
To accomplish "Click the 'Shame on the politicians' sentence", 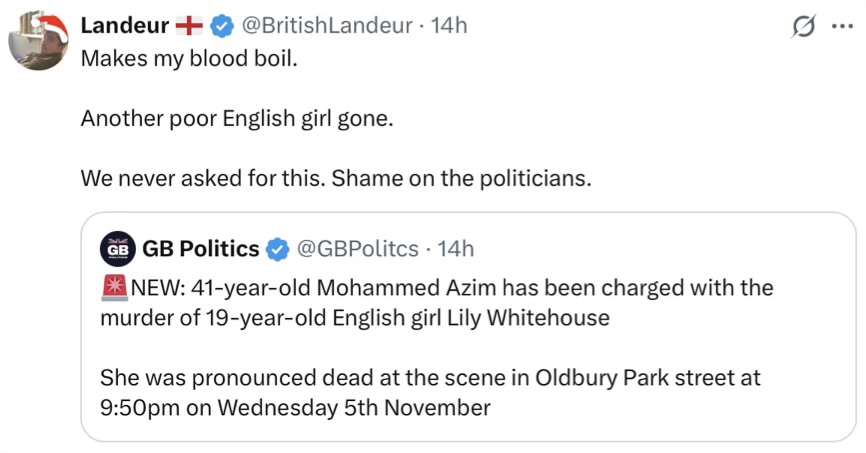I will pos(462,179).
